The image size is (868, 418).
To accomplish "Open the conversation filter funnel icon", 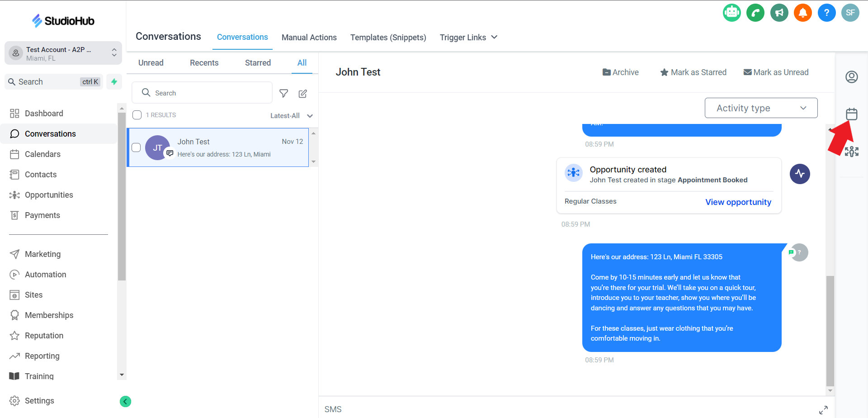I will [283, 93].
